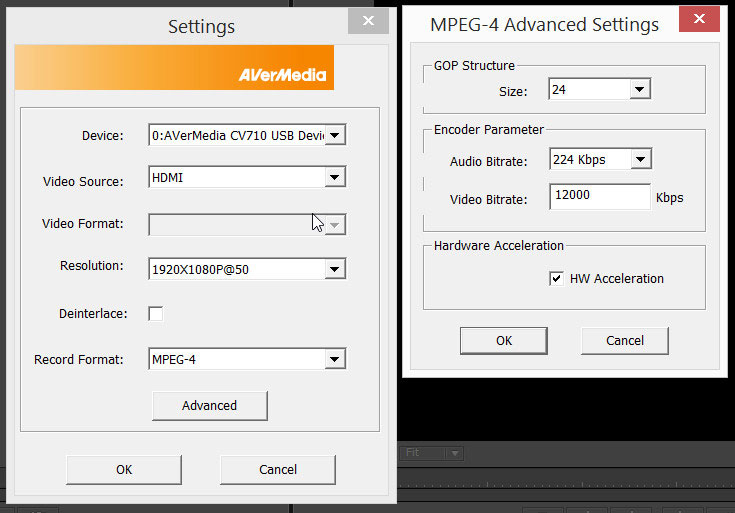Click the Deinterlace label text
This screenshot has width=735, height=513.
click(93, 314)
